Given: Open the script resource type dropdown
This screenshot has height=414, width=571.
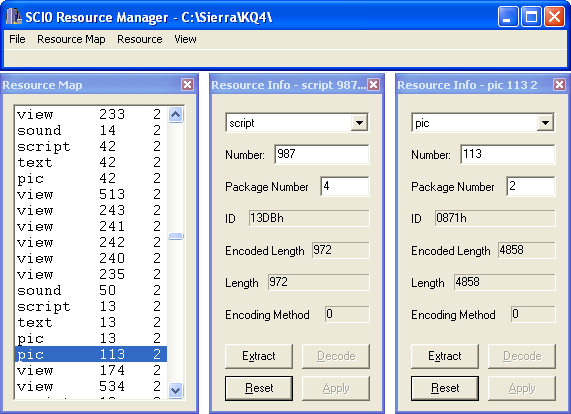Looking at the screenshot, I should (359, 123).
